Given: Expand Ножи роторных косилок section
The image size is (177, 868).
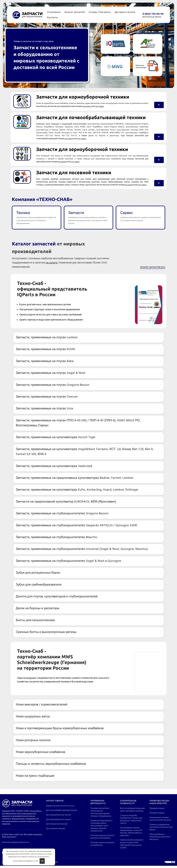Looking at the screenshot, I should click(x=88, y=740).
